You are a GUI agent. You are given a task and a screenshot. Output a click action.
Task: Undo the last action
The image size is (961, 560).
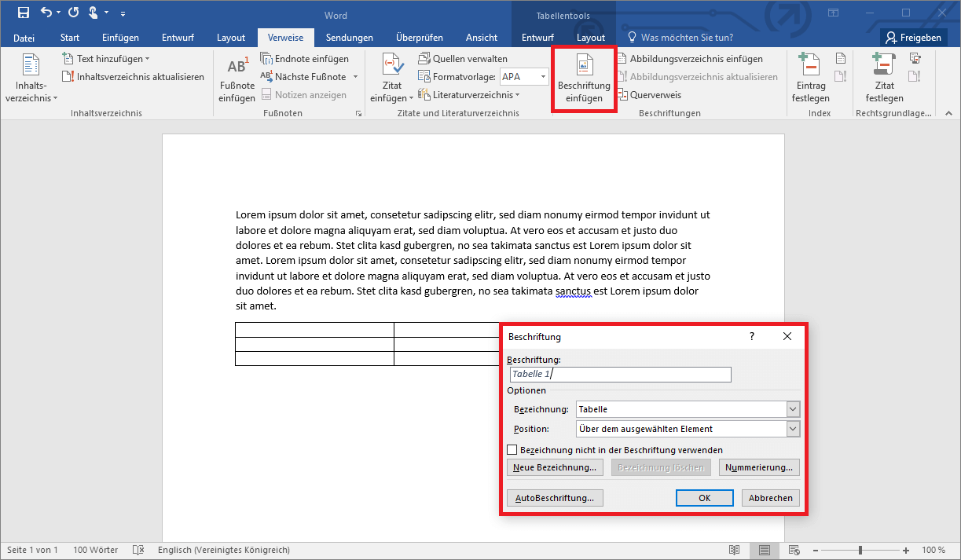coord(46,13)
